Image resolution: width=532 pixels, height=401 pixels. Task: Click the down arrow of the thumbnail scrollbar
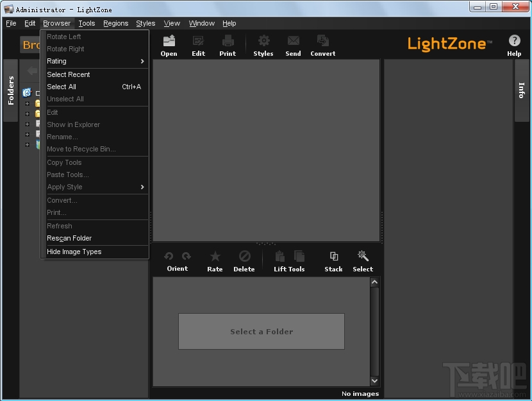click(x=374, y=380)
